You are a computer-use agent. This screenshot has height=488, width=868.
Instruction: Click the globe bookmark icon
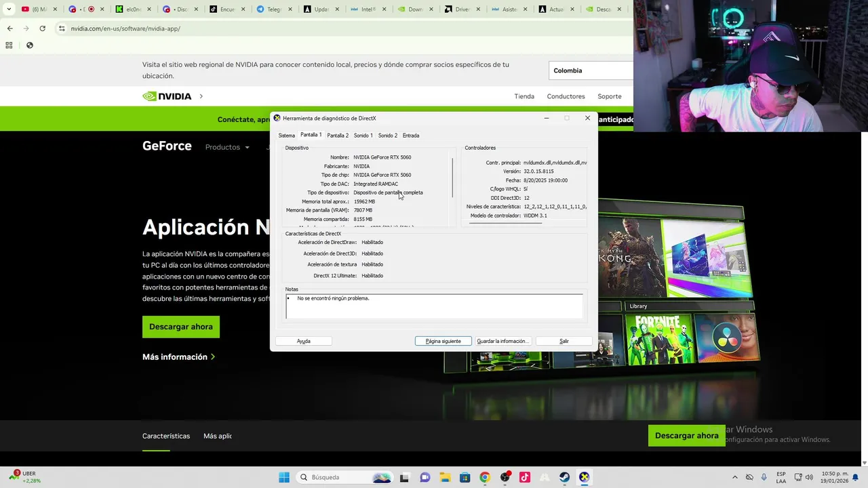(29, 45)
